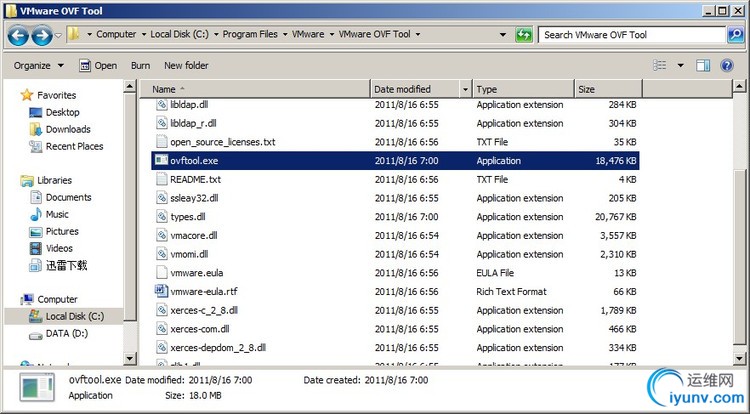The image size is (750, 414).
Task: Open Date modified column filter dropdown
Action: [x=465, y=89]
